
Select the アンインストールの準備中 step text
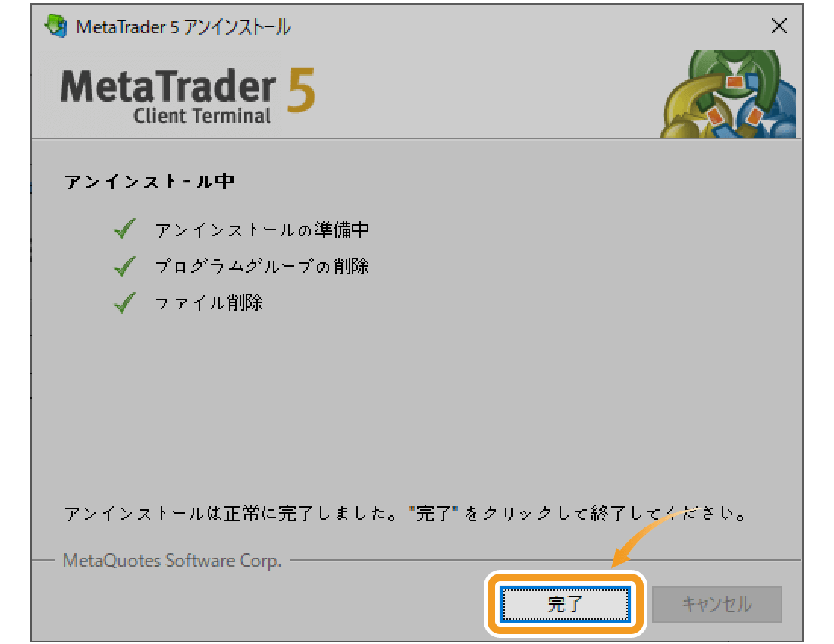point(262,230)
